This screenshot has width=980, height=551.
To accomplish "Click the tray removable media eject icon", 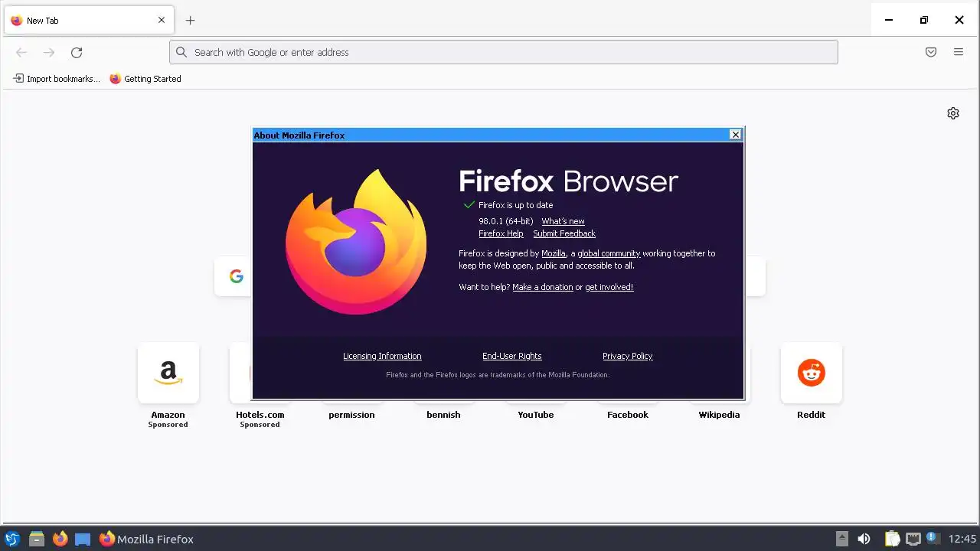I will [841, 539].
